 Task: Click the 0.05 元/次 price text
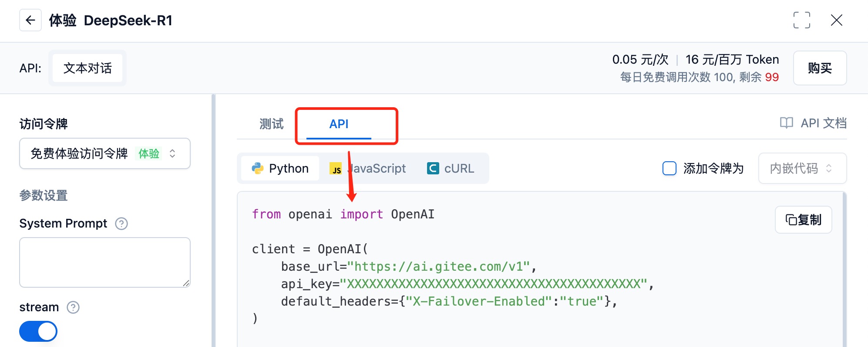click(x=640, y=59)
